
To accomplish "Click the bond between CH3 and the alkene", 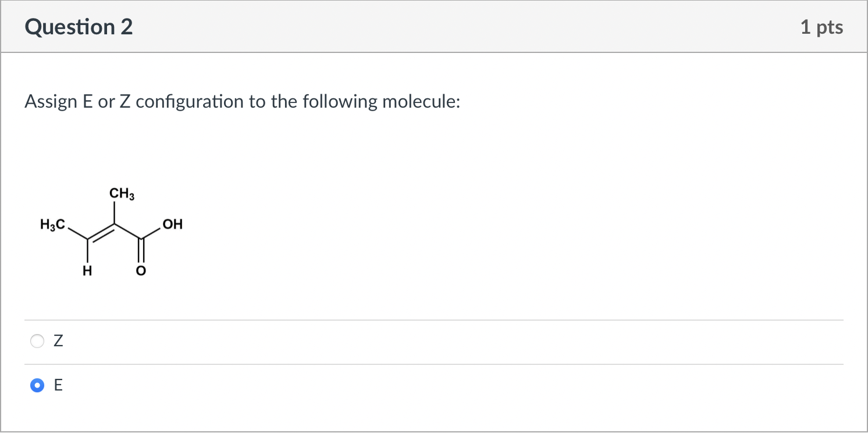I will 114,212.
